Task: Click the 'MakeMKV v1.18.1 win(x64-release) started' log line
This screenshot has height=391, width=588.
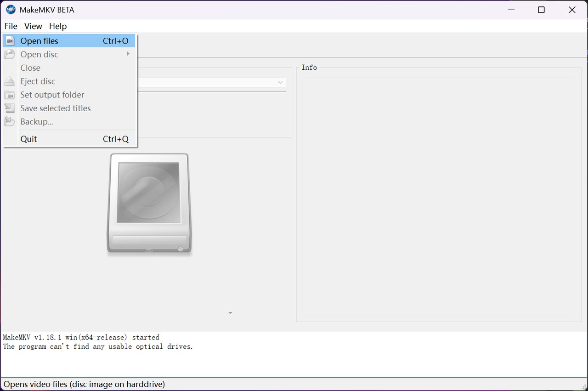Action: [81, 337]
